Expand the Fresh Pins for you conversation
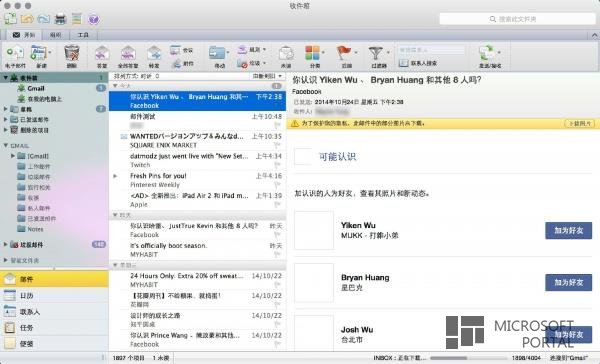Image resolution: width=600 pixels, height=364 pixels. (116, 176)
